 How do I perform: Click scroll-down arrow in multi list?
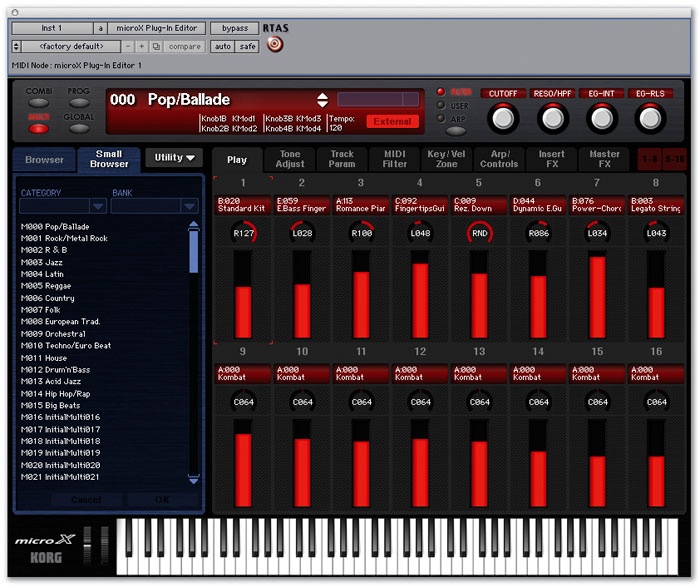point(194,479)
